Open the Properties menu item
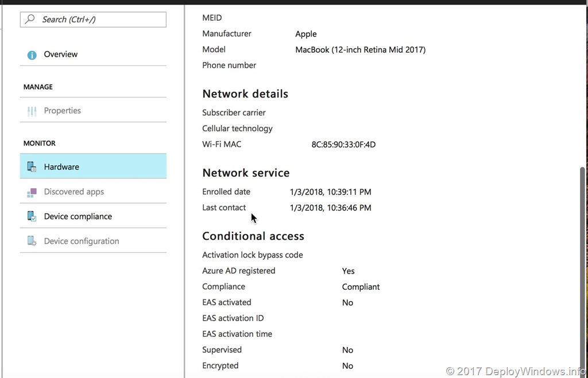The width and height of the screenshot is (588, 378). coord(63,111)
